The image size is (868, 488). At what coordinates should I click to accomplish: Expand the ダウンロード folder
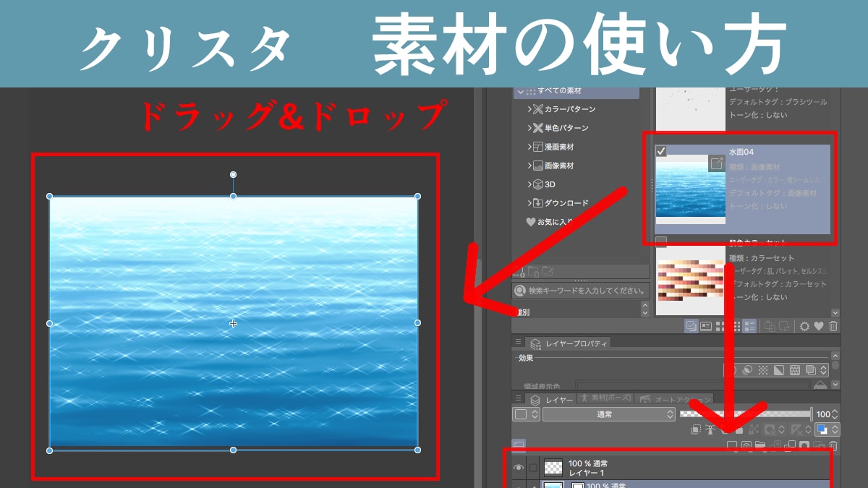(529, 203)
